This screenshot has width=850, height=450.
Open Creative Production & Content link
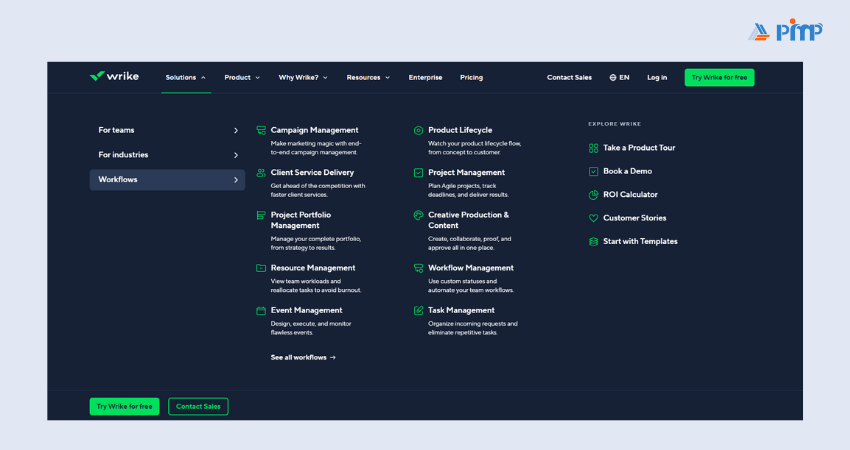point(468,220)
